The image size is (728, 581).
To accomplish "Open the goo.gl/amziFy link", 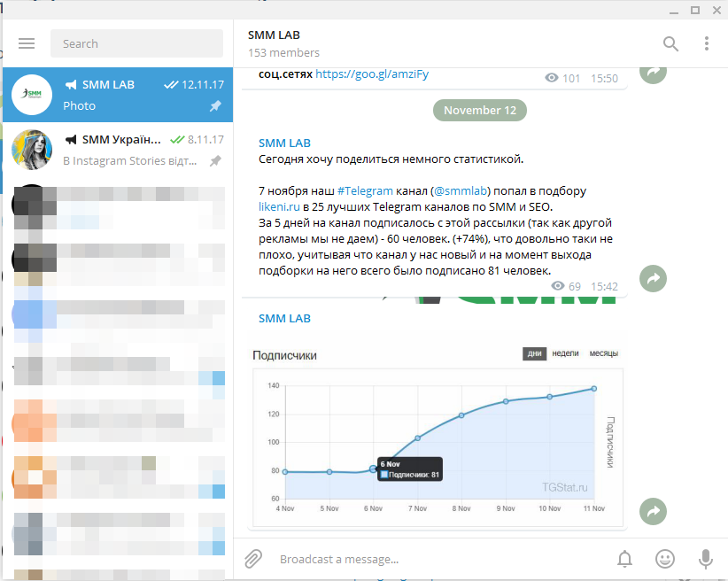I will pyautogui.click(x=372, y=74).
